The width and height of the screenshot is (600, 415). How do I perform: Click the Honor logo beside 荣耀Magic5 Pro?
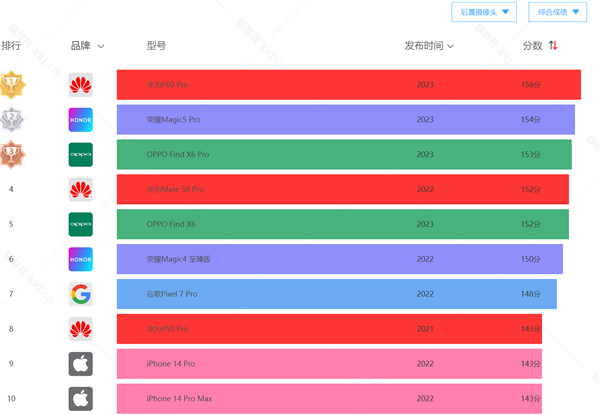click(81, 120)
